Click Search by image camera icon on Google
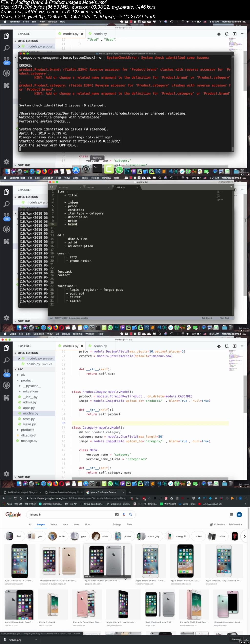Image resolution: width=250 pixels, height=644 pixels. click(117, 515)
